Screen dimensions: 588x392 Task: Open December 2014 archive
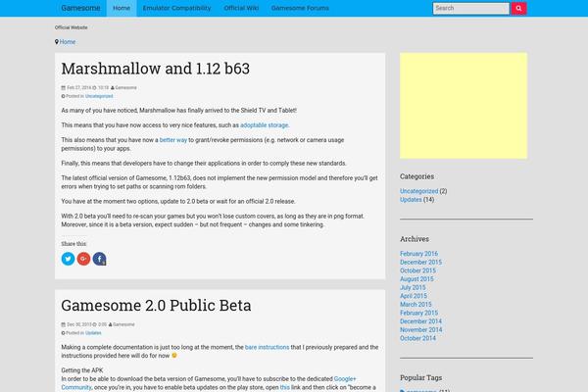pos(420,321)
